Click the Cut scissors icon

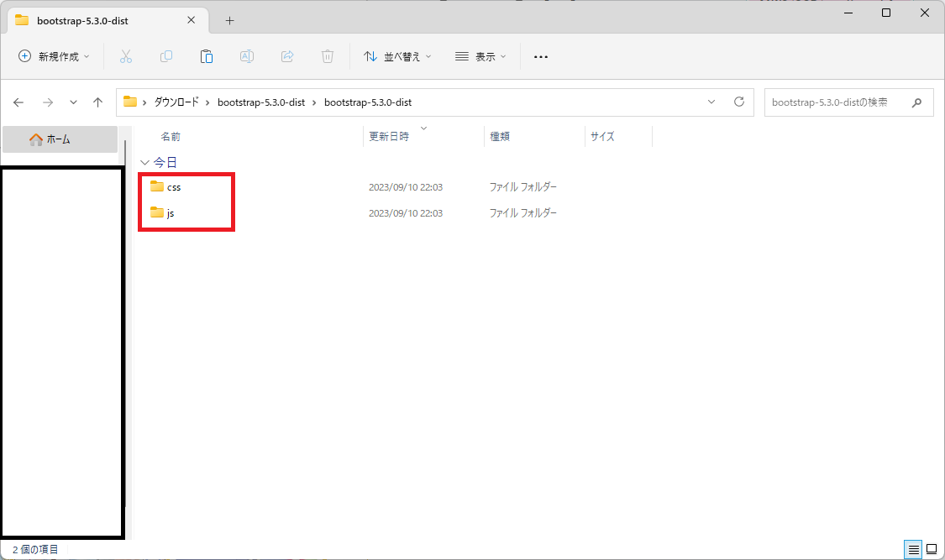point(126,56)
